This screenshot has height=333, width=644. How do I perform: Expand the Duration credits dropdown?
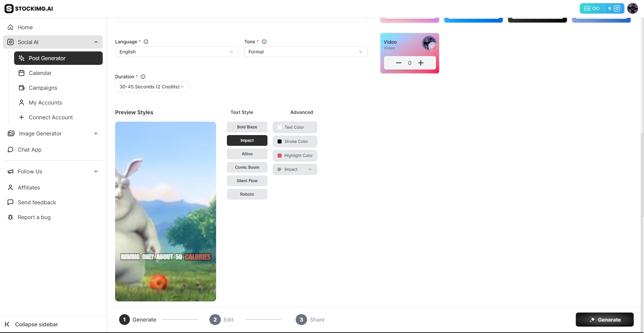[x=152, y=87]
